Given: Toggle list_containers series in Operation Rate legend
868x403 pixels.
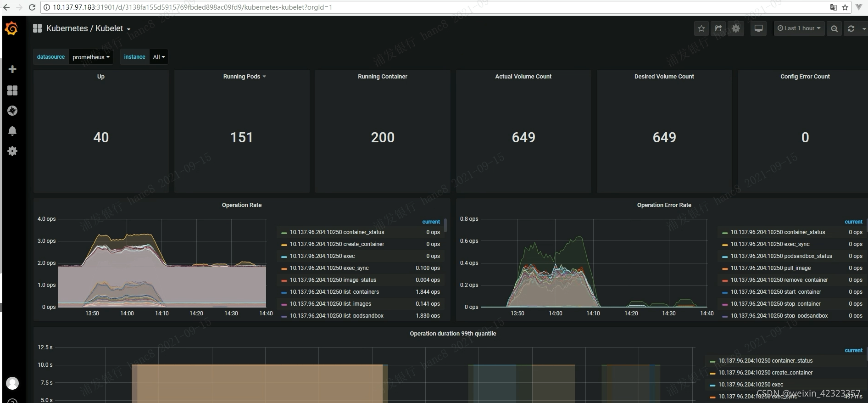Looking at the screenshot, I should (334, 292).
